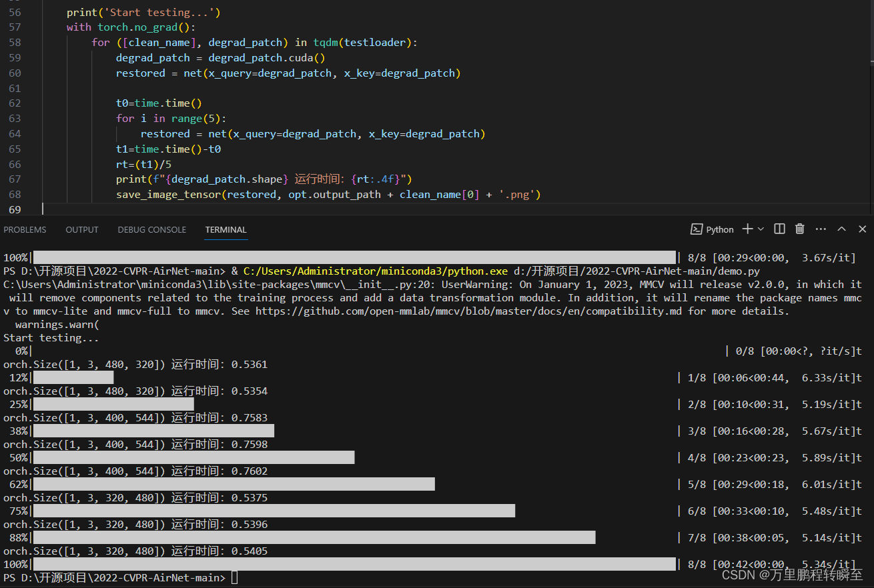Kill terminal with trash icon
The height and width of the screenshot is (588, 874).
pyautogui.click(x=800, y=229)
